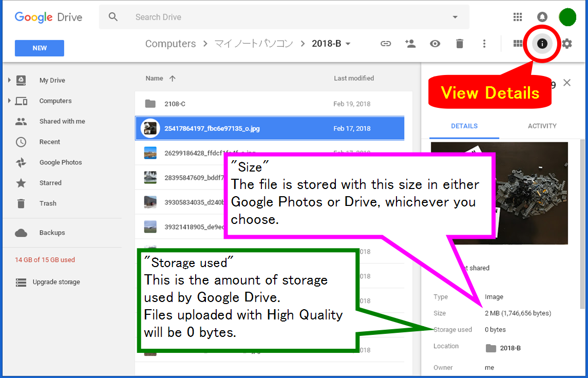This screenshot has width=588, height=378.
Task: Click 14 GB of 15 GB used
Action: pos(45,260)
